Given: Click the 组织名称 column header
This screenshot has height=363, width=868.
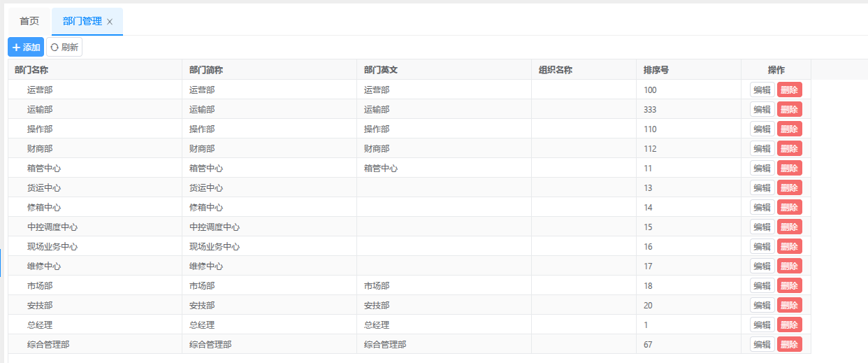Looking at the screenshot, I should coord(556,70).
